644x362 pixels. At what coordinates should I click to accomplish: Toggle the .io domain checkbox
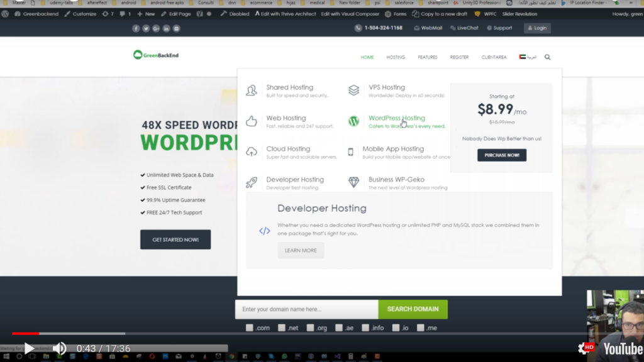click(396, 327)
